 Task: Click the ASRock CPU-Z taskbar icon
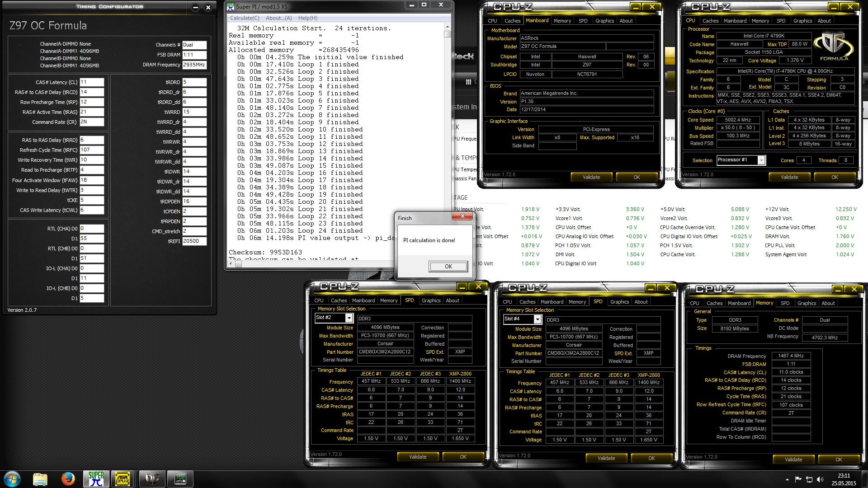click(123, 479)
